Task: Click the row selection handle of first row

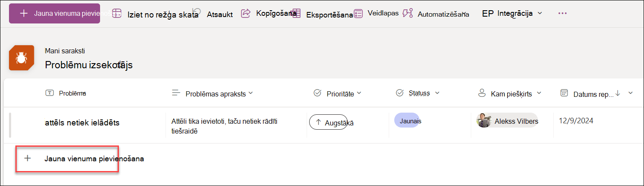Action: coord(10,125)
